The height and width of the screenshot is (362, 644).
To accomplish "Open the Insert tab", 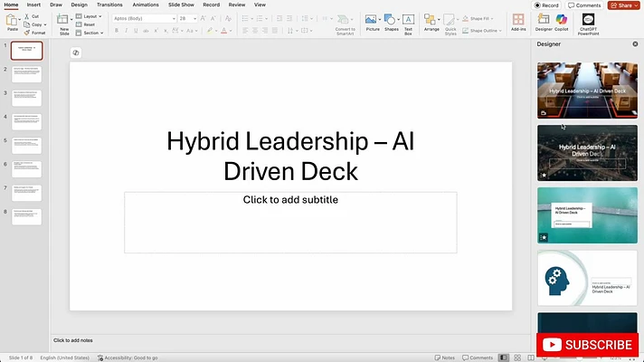I will pyautogui.click(x=33, y=5).
